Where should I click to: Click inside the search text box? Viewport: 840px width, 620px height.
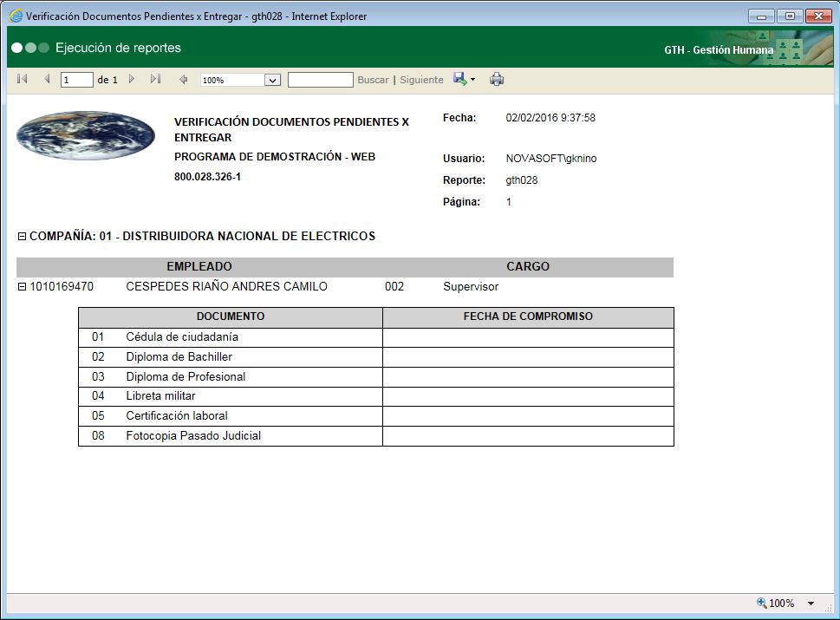click(321, 79)
